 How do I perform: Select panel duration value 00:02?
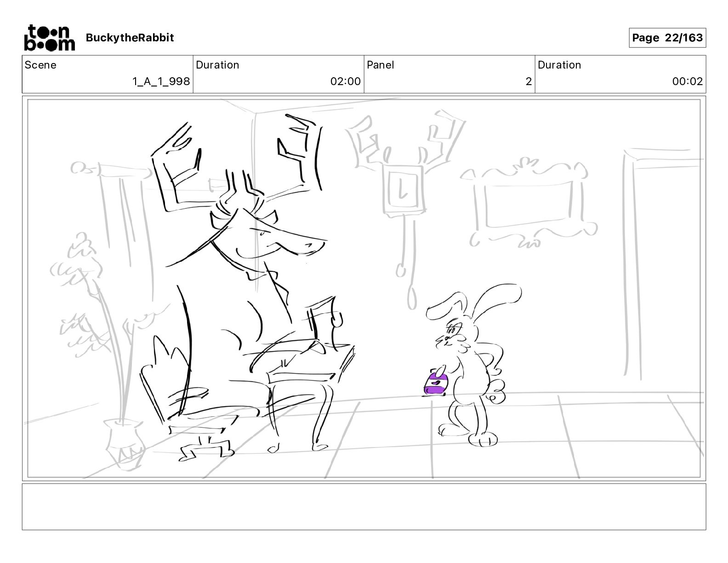click(x=687, y=81)
